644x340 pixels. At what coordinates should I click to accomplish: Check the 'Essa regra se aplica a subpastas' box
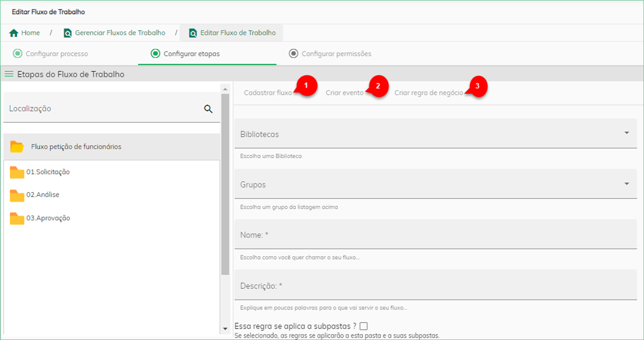point(363,326)
